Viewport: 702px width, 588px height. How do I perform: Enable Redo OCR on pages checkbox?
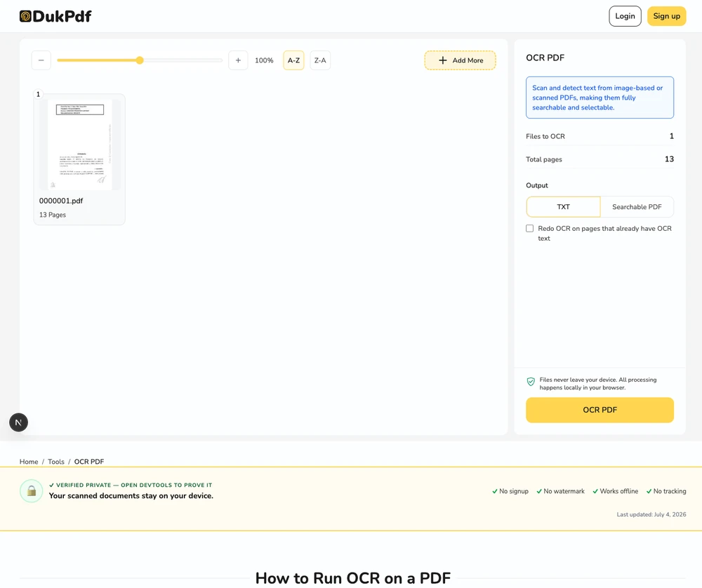529,229
